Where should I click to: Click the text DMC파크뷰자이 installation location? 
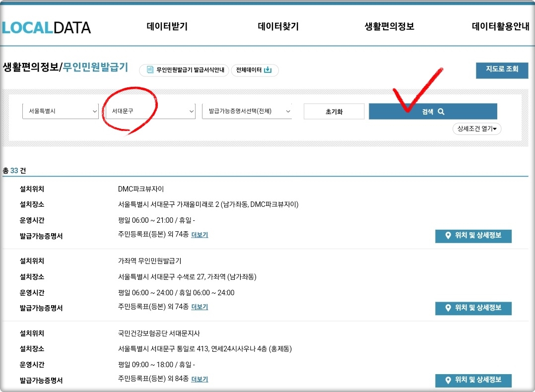pyautogui.click(x=141, y=189)
